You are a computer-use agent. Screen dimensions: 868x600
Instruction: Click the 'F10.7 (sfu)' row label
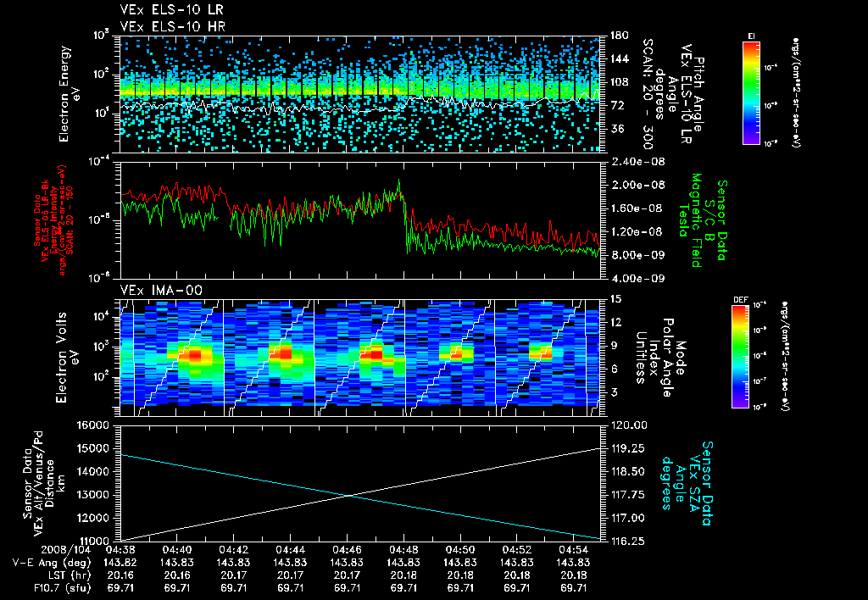62,588
